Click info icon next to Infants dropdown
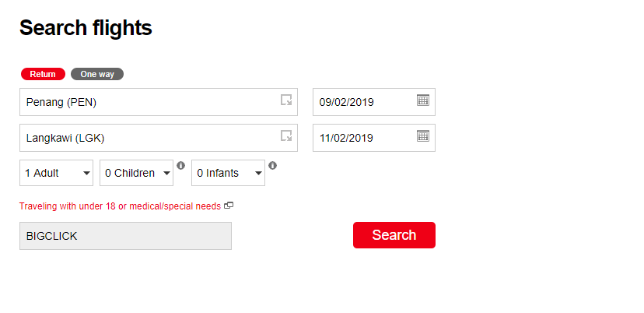The image size is (644, 313). [x=272, y=165]
